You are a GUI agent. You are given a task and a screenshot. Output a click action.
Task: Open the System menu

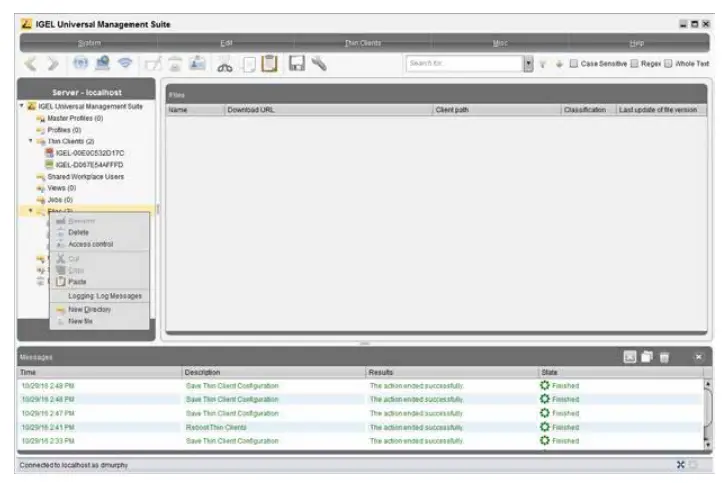click(89, 43)
